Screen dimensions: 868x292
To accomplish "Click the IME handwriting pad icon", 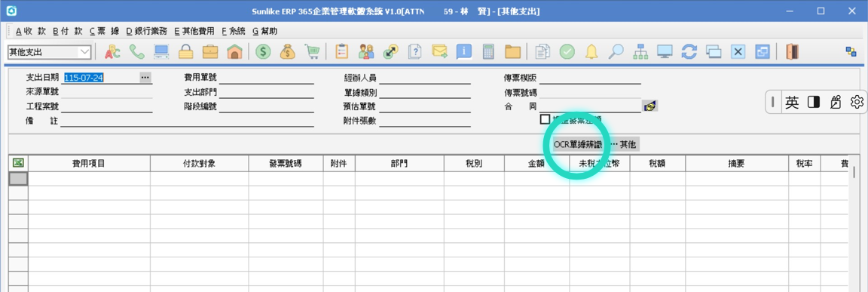I will coord(836,102).
